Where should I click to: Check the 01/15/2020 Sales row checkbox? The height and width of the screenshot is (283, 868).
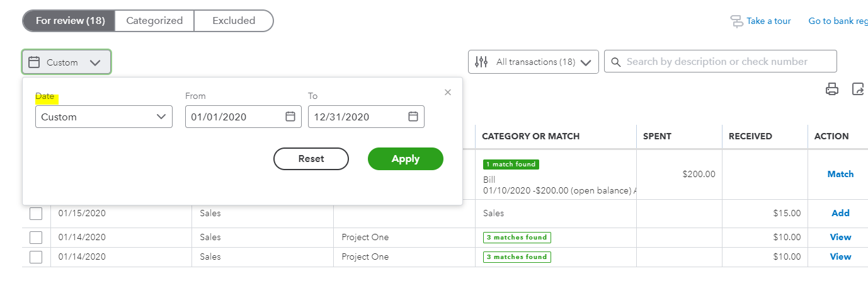(36, 213)
